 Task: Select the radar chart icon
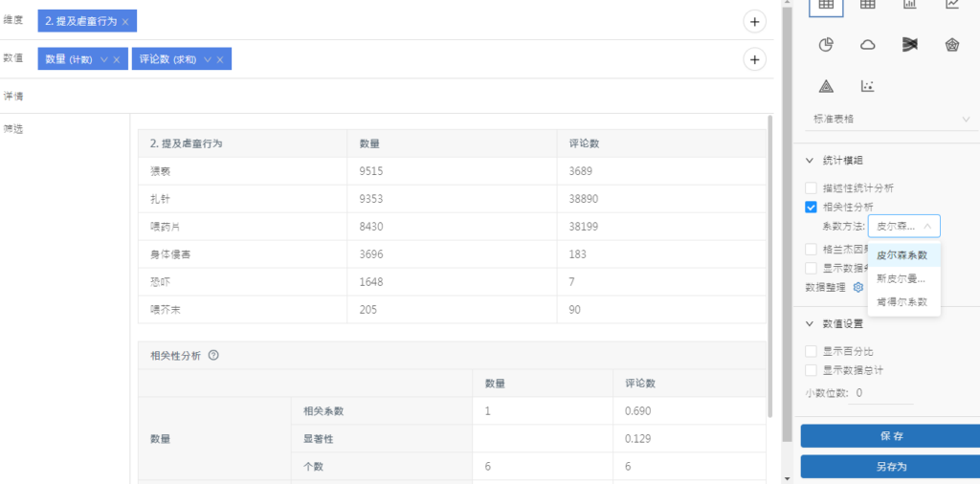point(952,44)
